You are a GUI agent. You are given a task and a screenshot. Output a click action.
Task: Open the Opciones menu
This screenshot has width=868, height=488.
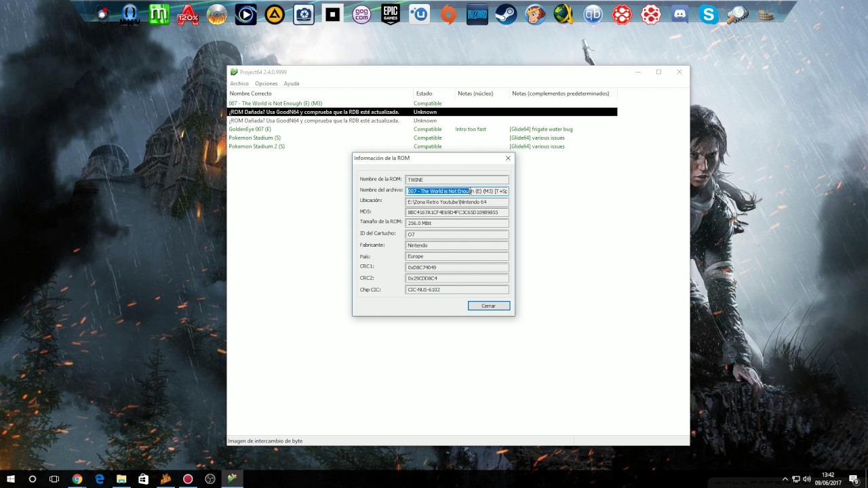267,83
